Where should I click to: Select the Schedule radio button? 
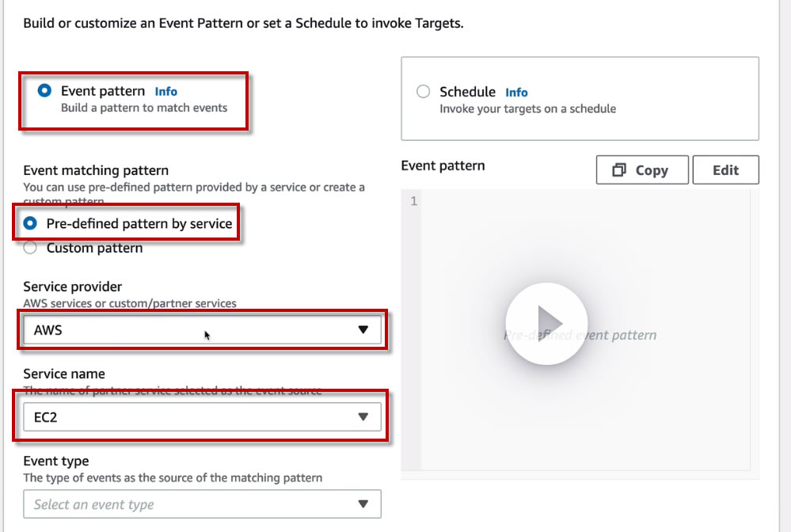(424, 92)
